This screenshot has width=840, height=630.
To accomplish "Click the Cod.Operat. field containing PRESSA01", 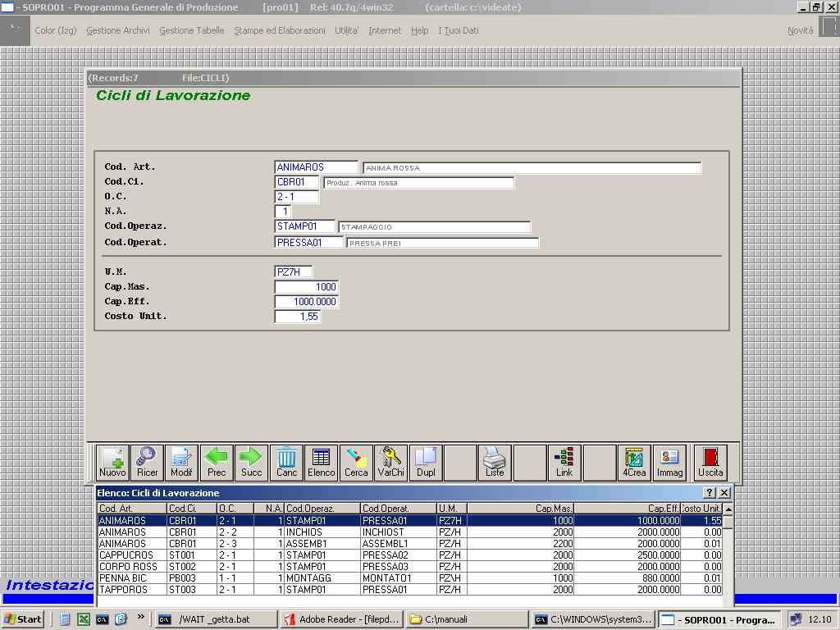I will click(308, 242).
